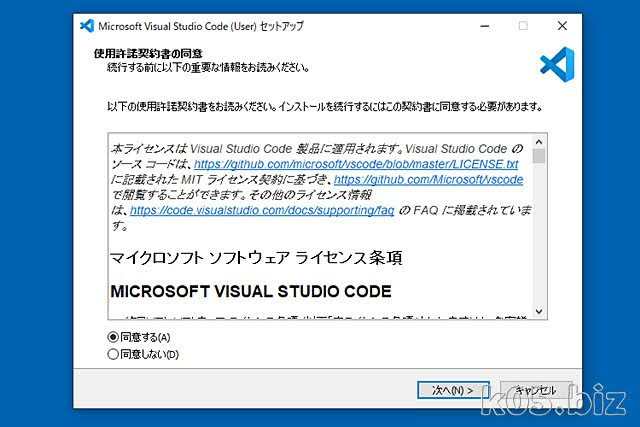Click the 次へ(N) > button
This screenshot has height=427, width=640.
click(453, 390)
